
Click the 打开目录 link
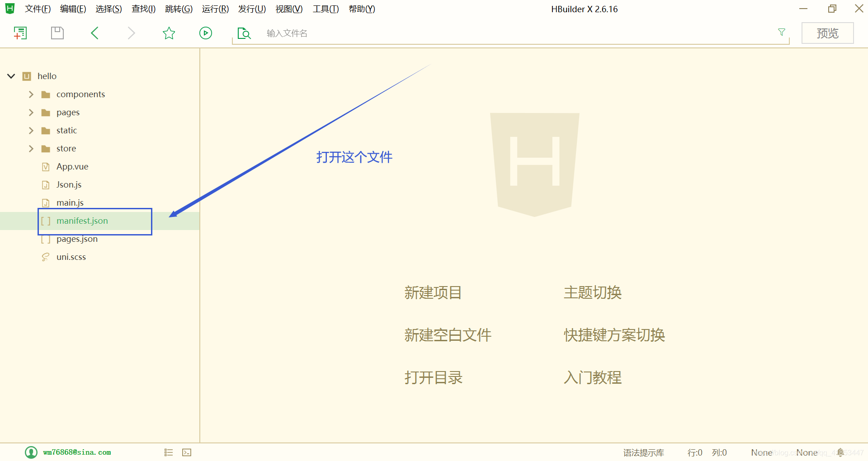tap(433, 377)
